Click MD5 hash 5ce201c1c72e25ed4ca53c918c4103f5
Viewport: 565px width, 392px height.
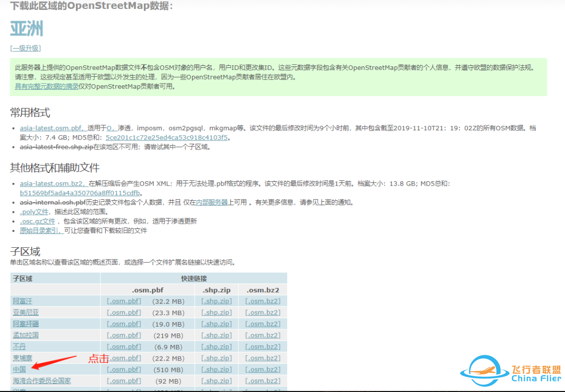pos(166,137)
